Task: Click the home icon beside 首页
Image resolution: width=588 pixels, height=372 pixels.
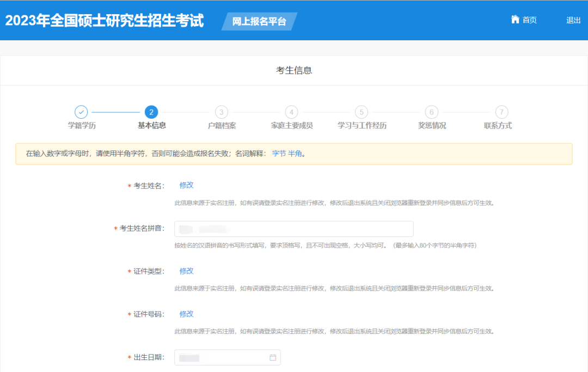Action: pos(515,20)
